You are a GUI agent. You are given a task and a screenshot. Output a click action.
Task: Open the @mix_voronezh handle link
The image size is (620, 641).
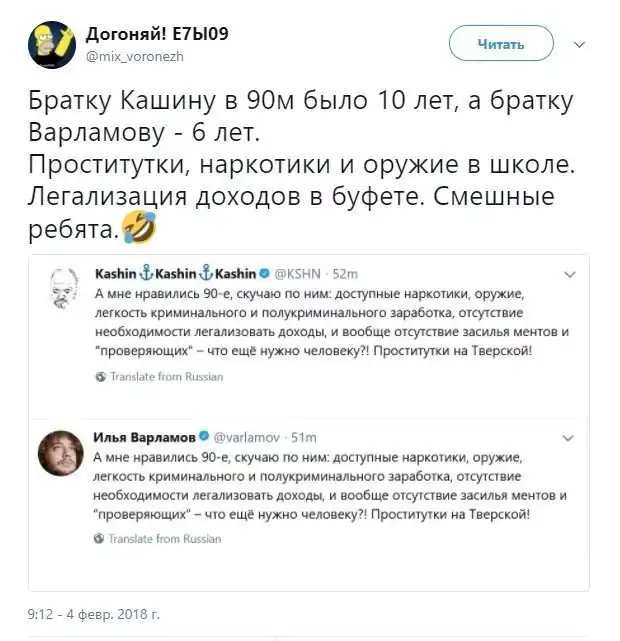(x=135, y=56)
